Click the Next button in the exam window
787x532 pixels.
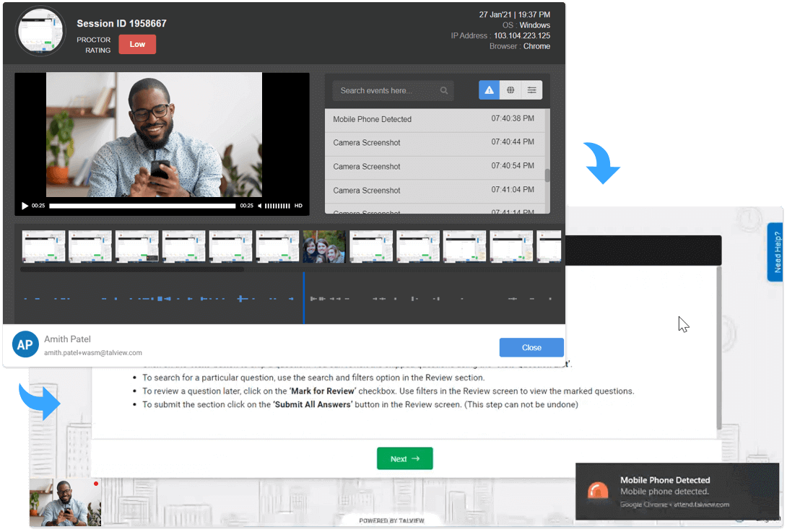[x=404, y=458]
